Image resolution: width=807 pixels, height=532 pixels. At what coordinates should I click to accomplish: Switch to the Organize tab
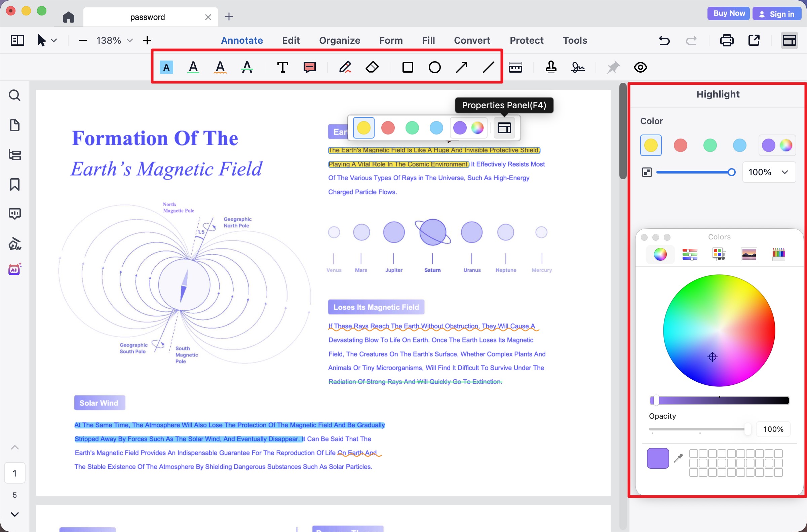coord(340,40)
